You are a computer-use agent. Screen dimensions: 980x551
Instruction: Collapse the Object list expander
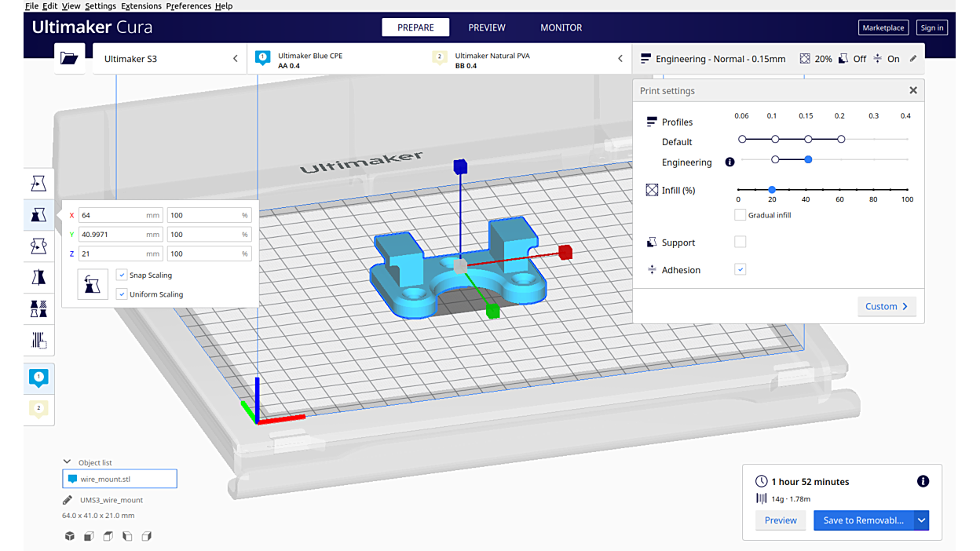[x=68, y=462]
